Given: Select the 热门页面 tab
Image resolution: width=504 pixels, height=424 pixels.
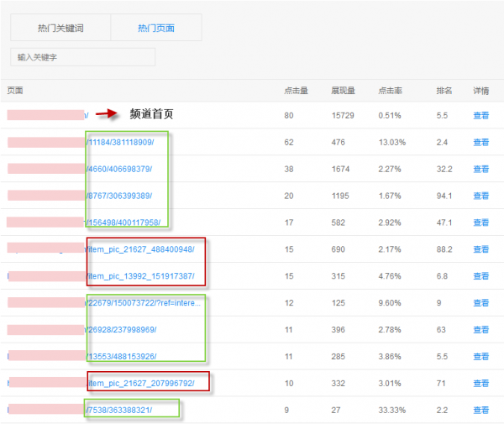Looking at the screenshot, I should pos(156,28).
